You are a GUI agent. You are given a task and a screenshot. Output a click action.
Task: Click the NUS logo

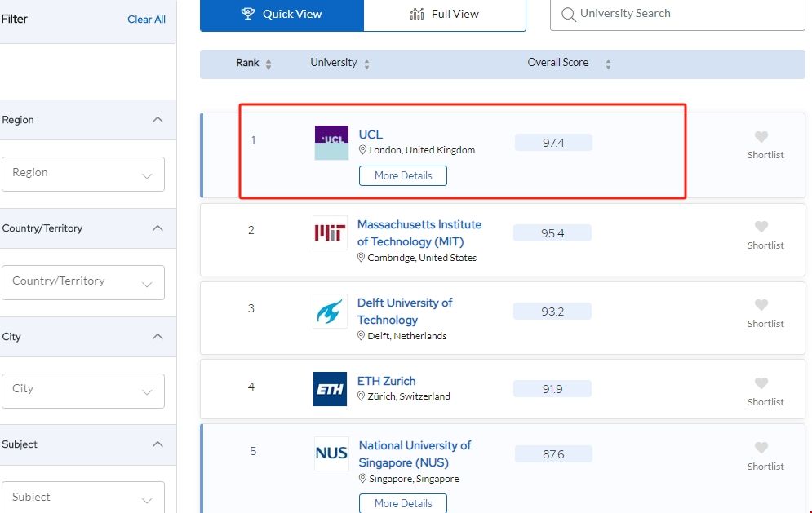pyautogui.click(x=331, y=454)
